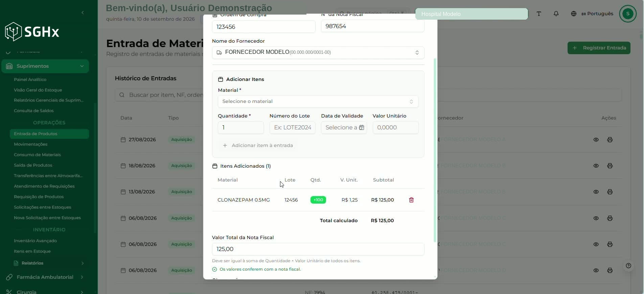644x294 pixels.
Task: View the first 06/08/2026 entry via its eye icon
Action: [x=596, y=218]
